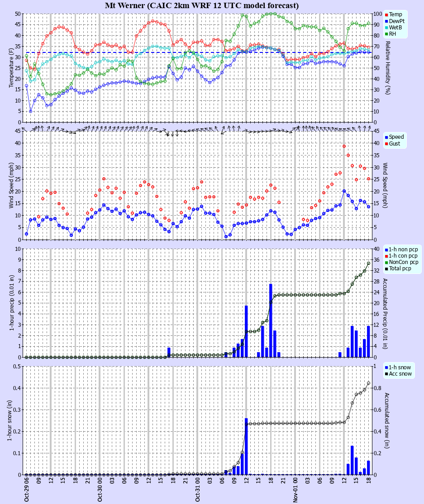This screenshot has width=424, height=504.
Task: Select the Speed legend entry
Action: (395, 137)
